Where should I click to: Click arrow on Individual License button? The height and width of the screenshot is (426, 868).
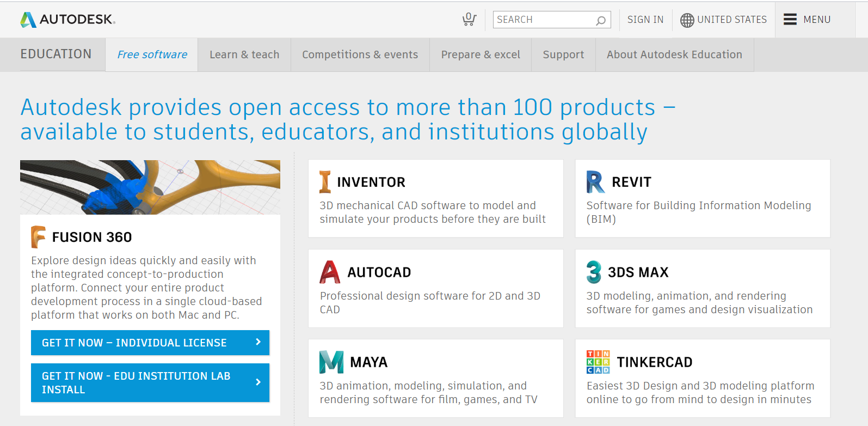(258, 342)
